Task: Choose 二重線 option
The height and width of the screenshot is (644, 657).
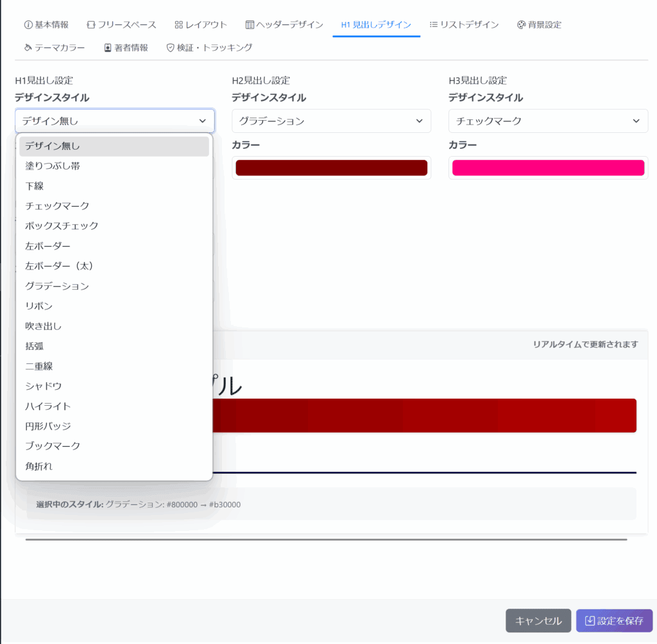Action: pos(114,366)
